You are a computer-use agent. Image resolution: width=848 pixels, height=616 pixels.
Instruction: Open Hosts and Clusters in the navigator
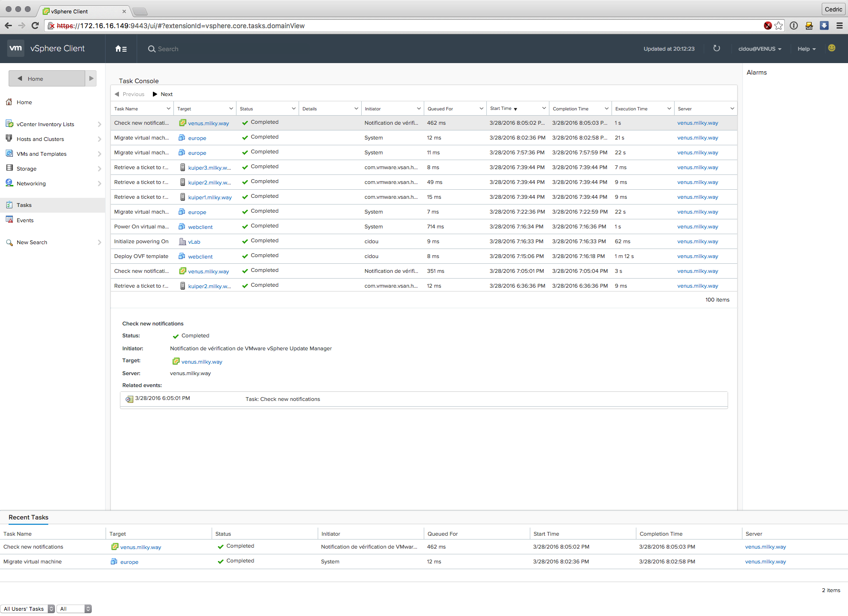tap(40, 139)
